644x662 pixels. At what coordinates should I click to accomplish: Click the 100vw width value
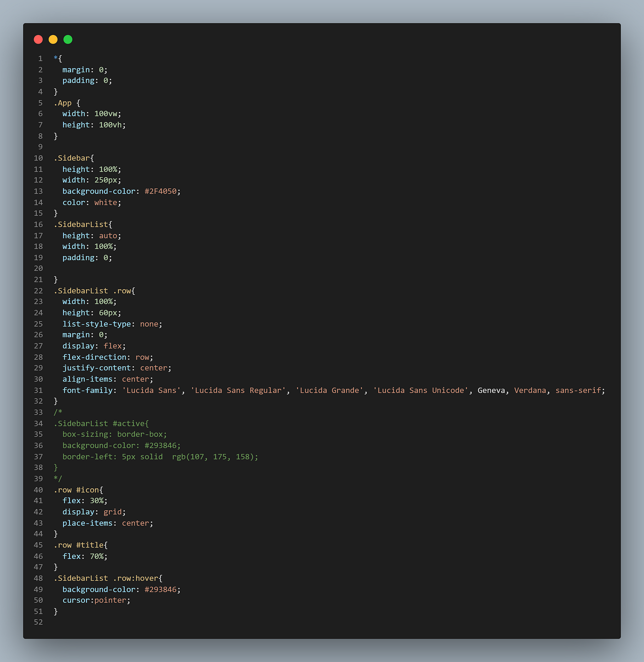(107, 114)
